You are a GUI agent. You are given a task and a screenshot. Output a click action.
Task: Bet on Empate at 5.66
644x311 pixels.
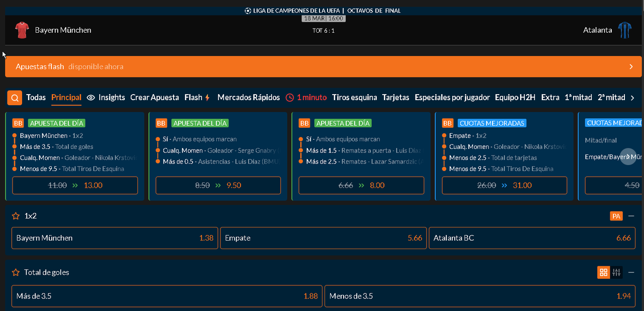[x=324, y=238]
